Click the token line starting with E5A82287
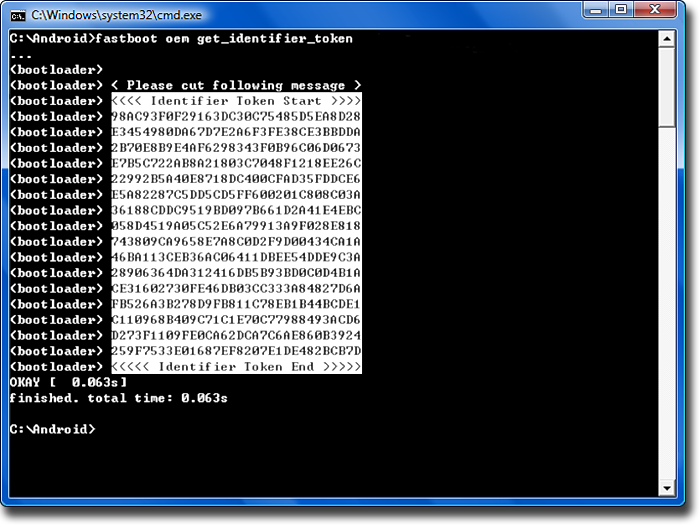Image resolution: width=700 pixels, height=531 pixels. click(235, 195)
